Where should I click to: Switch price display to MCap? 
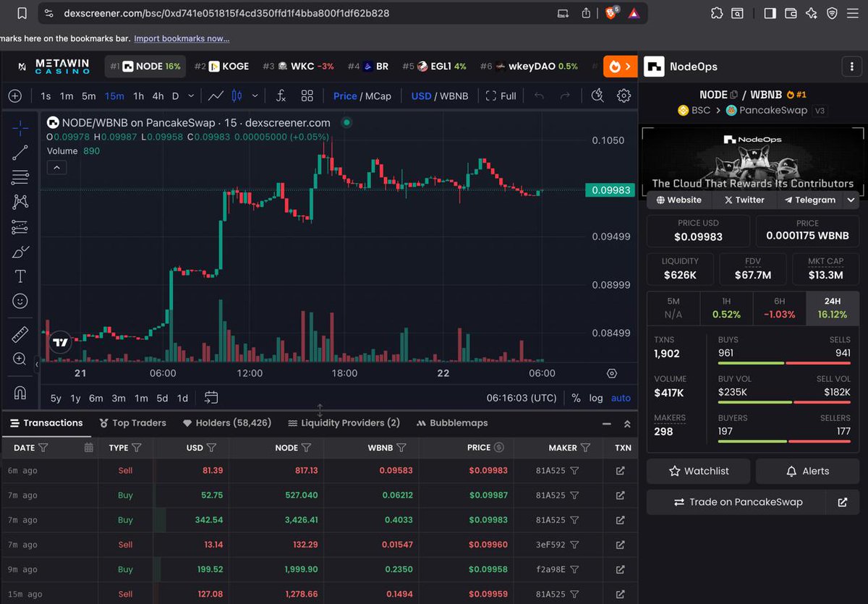click(381, 95)
